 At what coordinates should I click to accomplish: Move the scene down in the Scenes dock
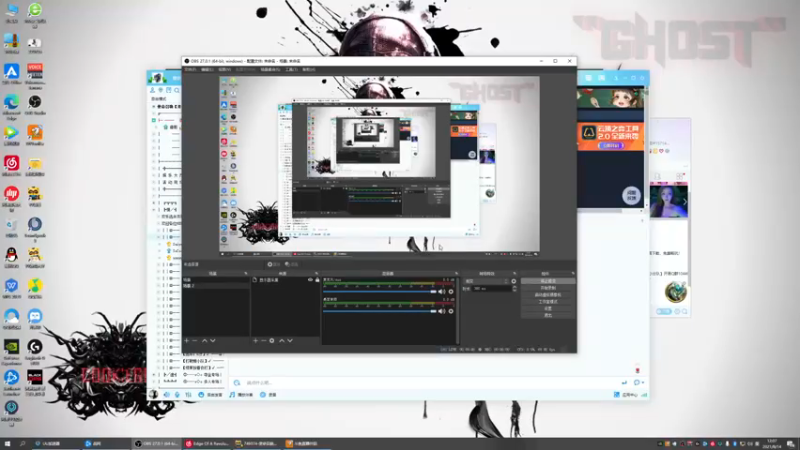point(213,340)
